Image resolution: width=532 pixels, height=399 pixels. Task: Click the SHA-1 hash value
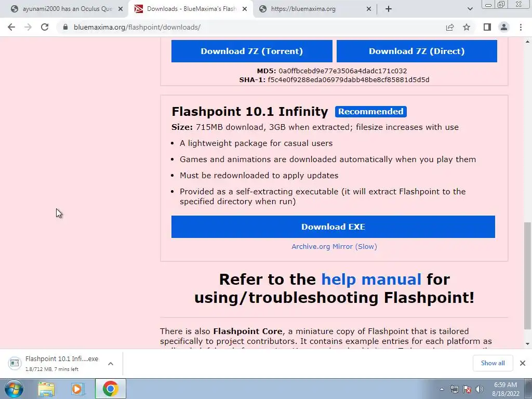point(349,79)
